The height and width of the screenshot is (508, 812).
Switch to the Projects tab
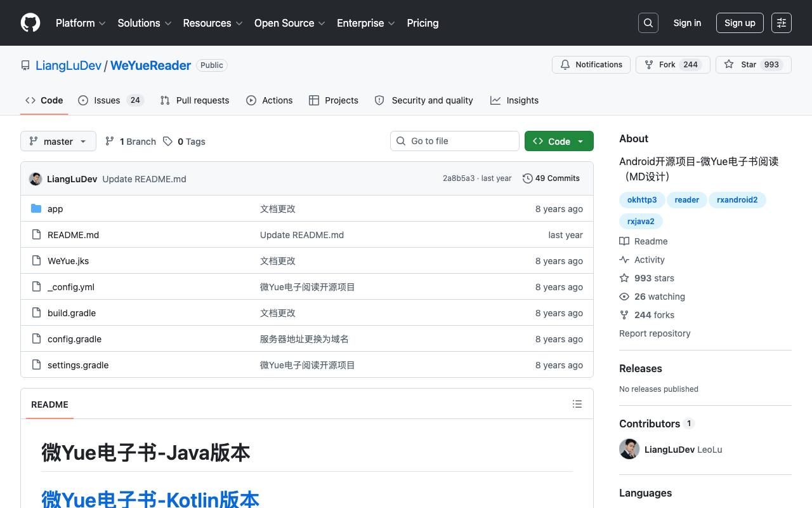334,100
